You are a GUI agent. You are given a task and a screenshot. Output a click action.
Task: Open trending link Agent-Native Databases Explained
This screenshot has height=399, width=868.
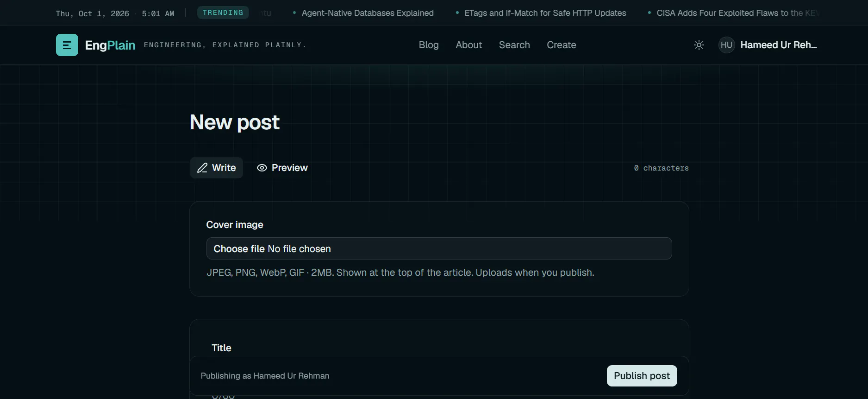click(x=368, y=13)
